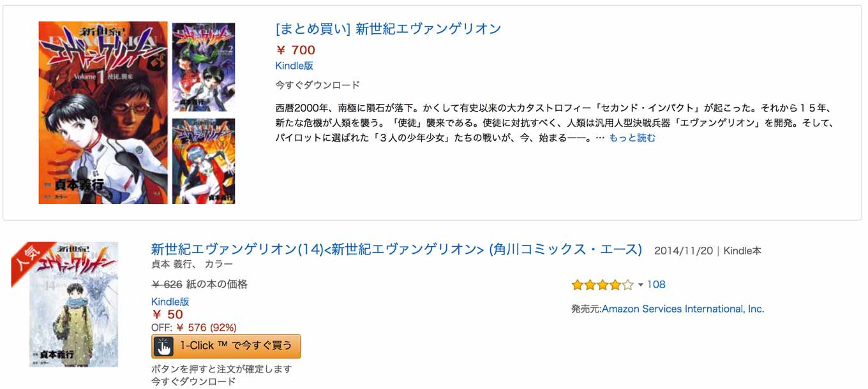Click the 1-Click hand pointer icon
This screenshot has height=389, width=868.
(x=164, y=346)
